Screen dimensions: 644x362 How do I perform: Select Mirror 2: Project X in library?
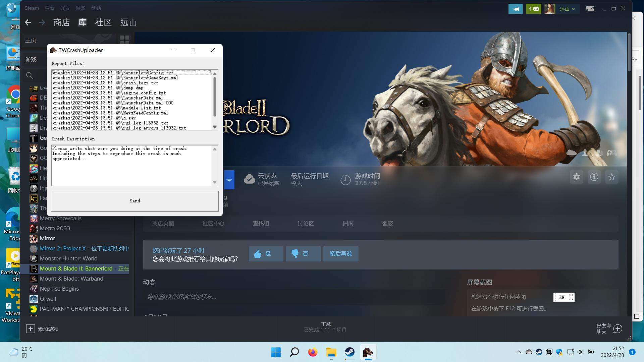[79, 249]
